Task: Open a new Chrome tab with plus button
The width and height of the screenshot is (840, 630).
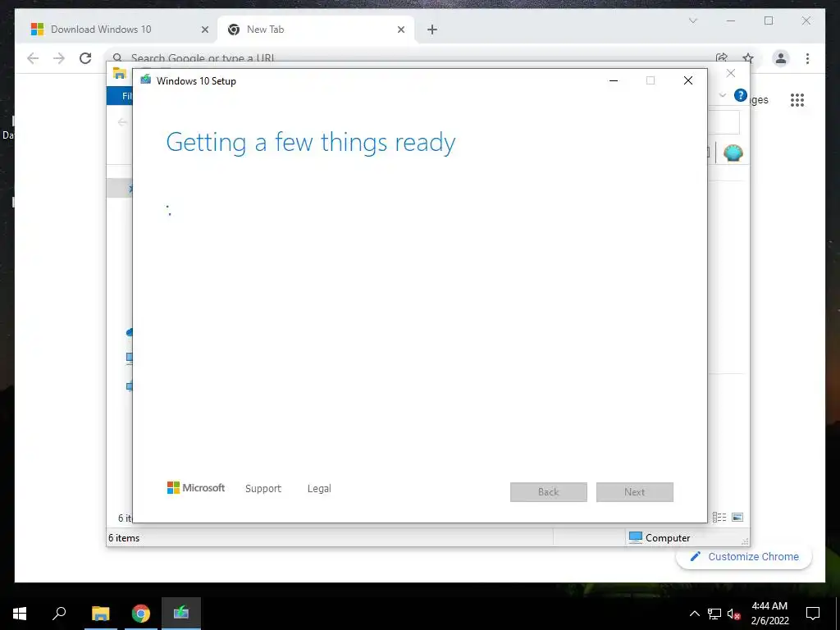Action: click(x=432, y=30)
